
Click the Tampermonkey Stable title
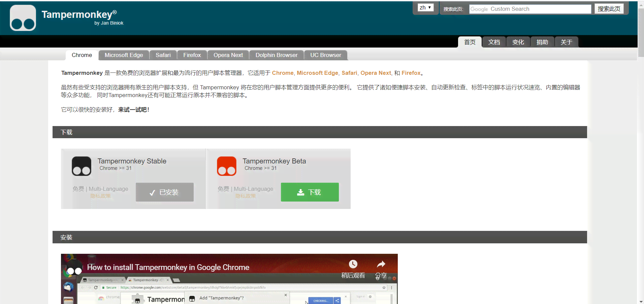132,161
